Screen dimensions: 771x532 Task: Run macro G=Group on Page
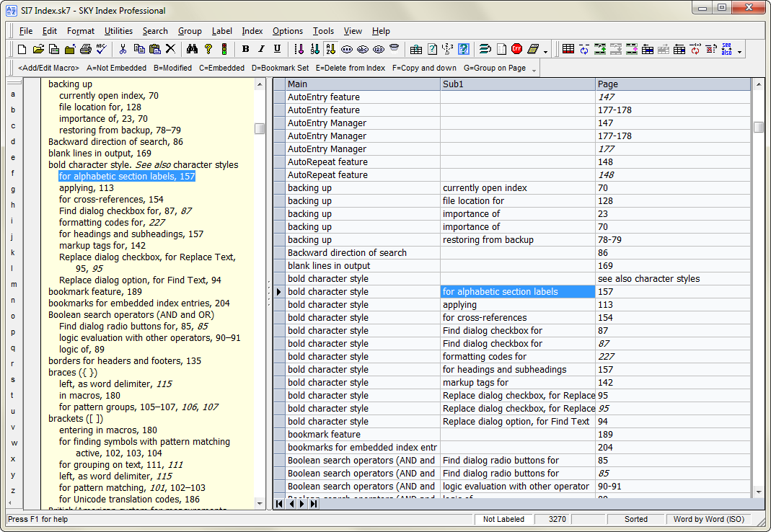coord(495,68)
